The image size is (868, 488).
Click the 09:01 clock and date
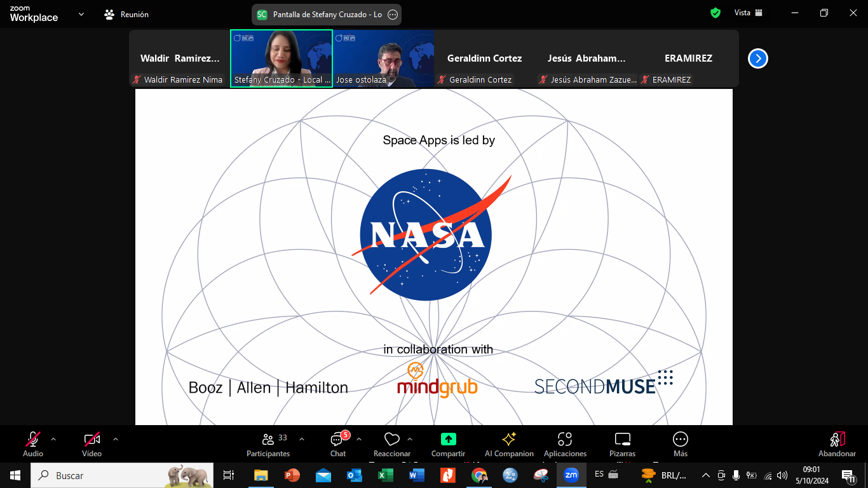(x=812, y=475)
